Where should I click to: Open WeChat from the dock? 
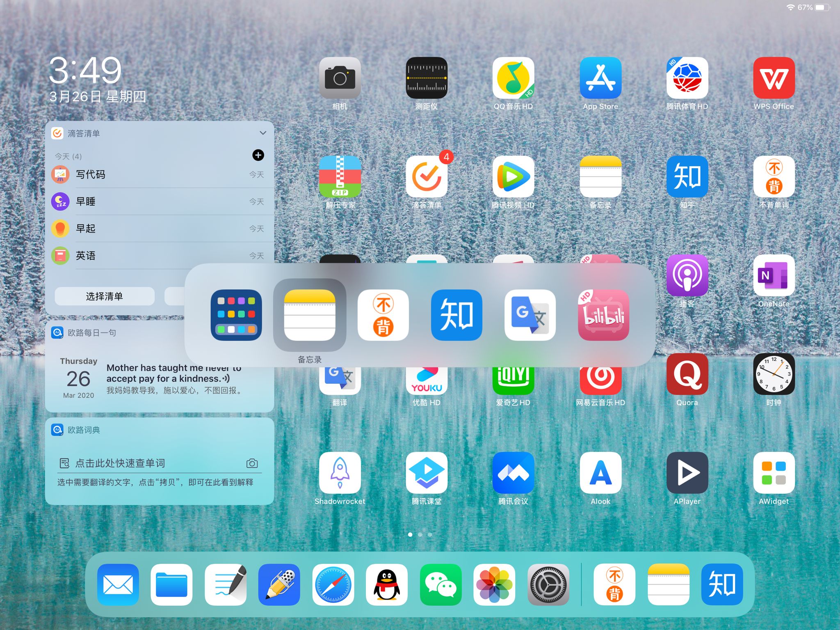440,584
